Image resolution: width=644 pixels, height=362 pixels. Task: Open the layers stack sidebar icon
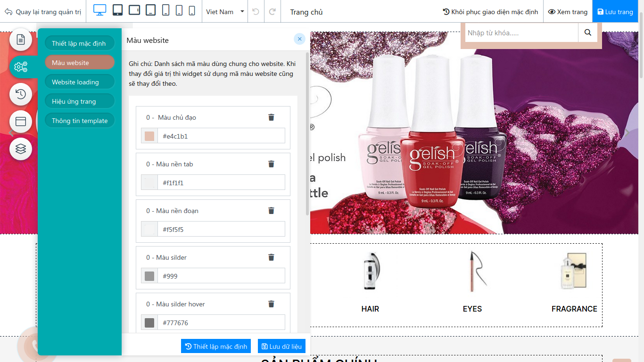tap(21, 149)
